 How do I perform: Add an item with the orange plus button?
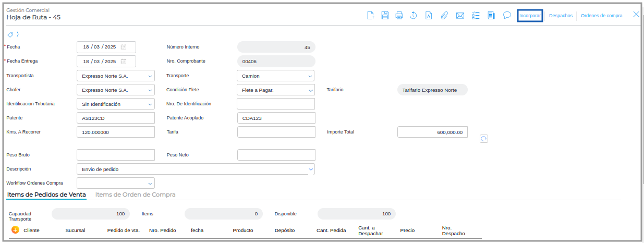tap(15, 230)
